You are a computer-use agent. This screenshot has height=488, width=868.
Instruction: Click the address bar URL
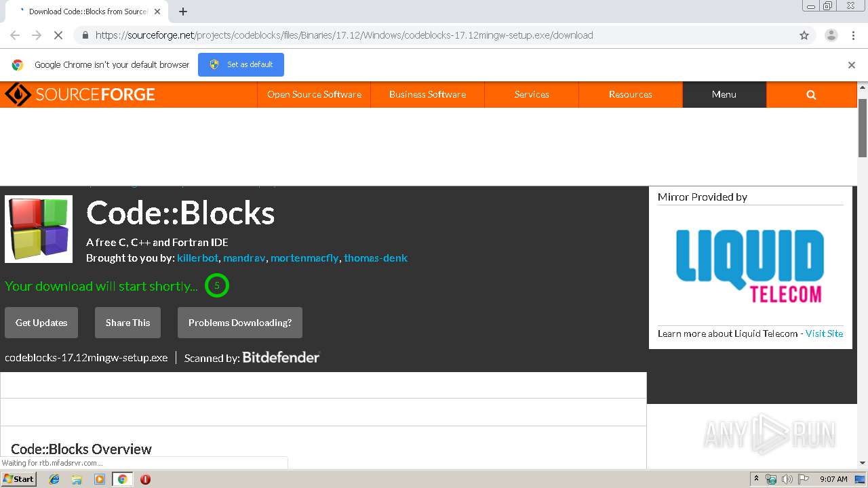[x=344, y=35]
